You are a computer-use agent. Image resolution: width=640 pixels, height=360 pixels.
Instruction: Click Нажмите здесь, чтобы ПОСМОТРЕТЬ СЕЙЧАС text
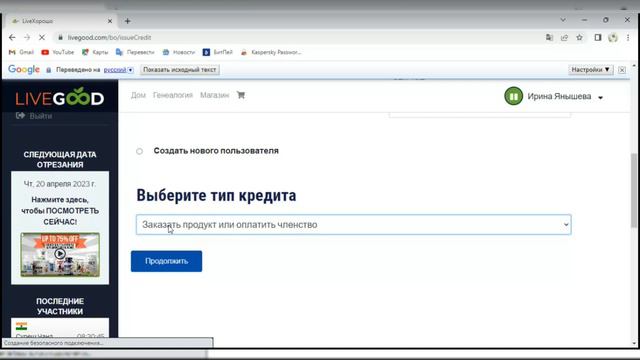pyautogui.click(x=60, y=211)
